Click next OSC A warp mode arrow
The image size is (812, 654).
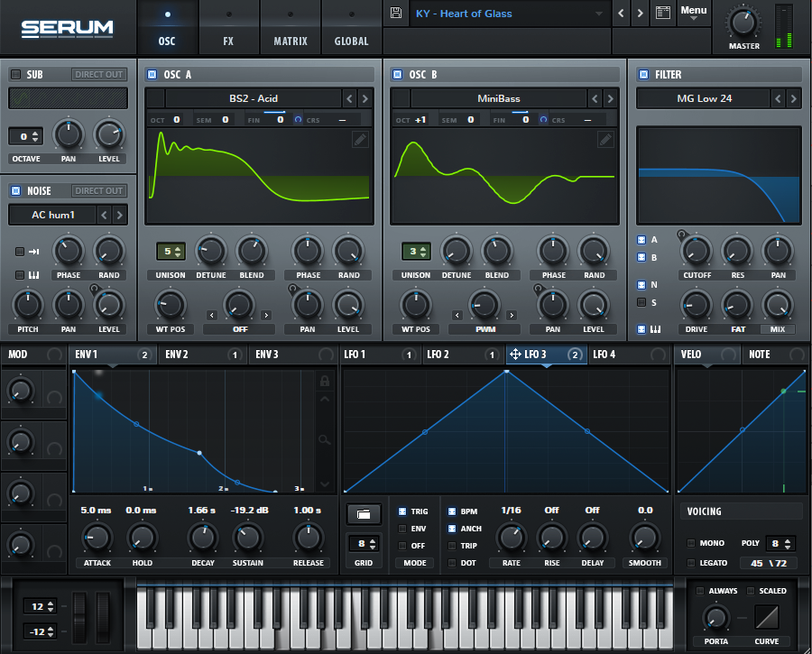tap(266, 315)
